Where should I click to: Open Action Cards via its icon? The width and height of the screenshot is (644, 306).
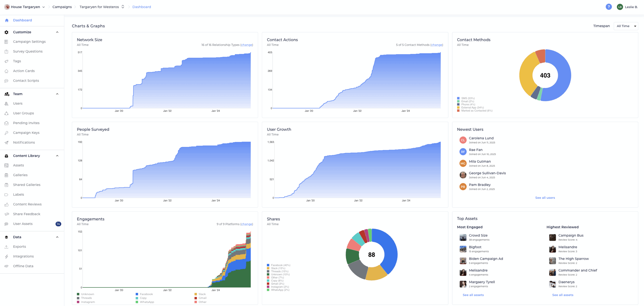(7, 71)
